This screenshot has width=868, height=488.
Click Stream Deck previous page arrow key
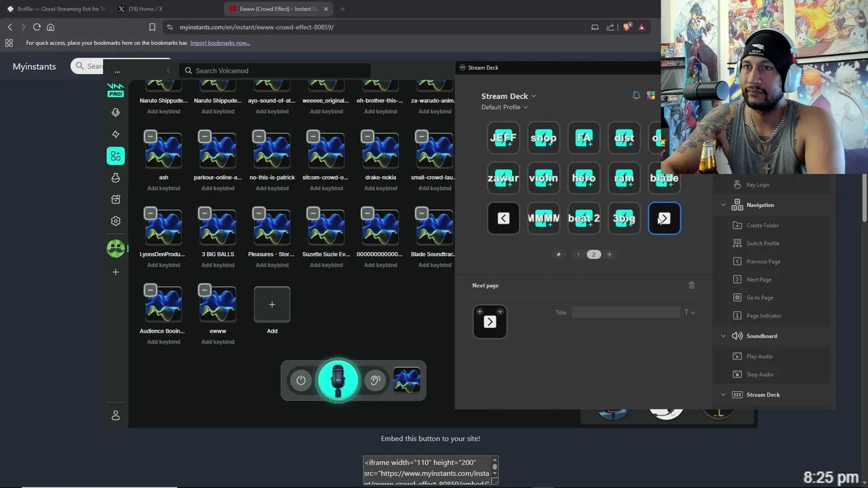coord(503,218)
